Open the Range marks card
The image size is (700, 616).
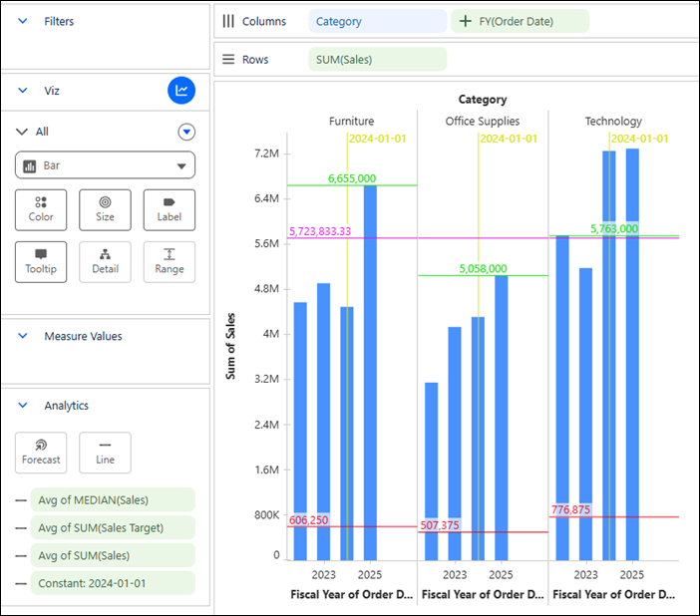(x=170, y=262)
